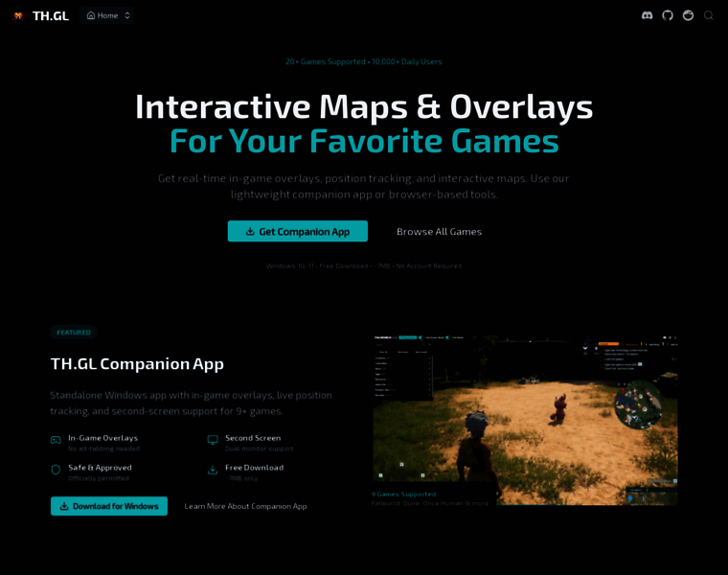728x575 pixels.
Task: Open the Reddit icon link
Action: tap(688, 15)
